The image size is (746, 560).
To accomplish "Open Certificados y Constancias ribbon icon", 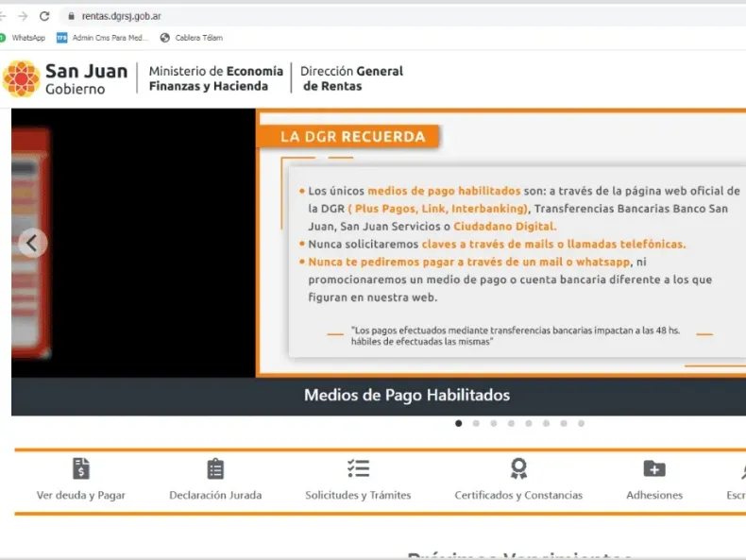I will (x=518, y=468).
